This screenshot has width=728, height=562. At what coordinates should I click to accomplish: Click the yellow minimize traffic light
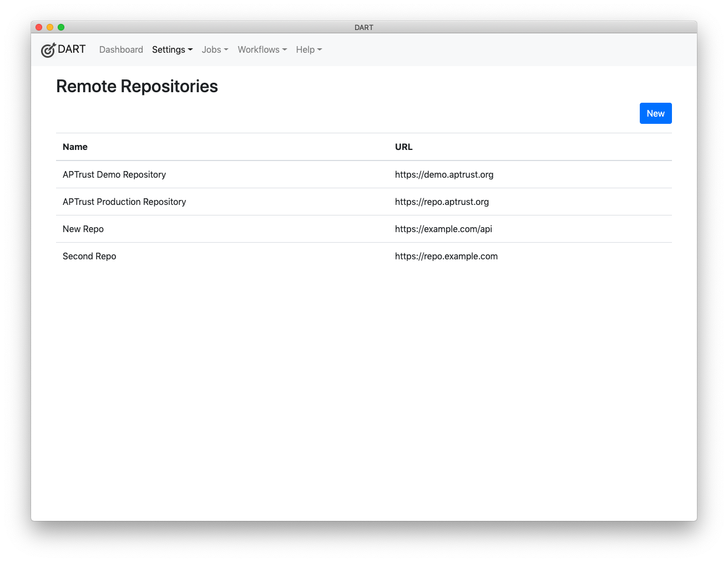point(50,27)
